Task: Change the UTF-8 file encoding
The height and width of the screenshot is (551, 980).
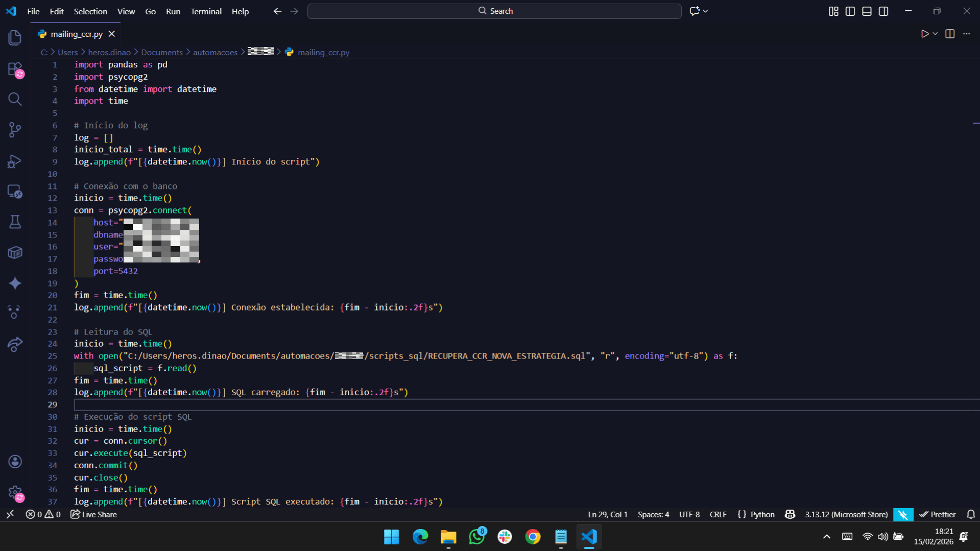Action: pyautogui.click(x=689, y=515)
